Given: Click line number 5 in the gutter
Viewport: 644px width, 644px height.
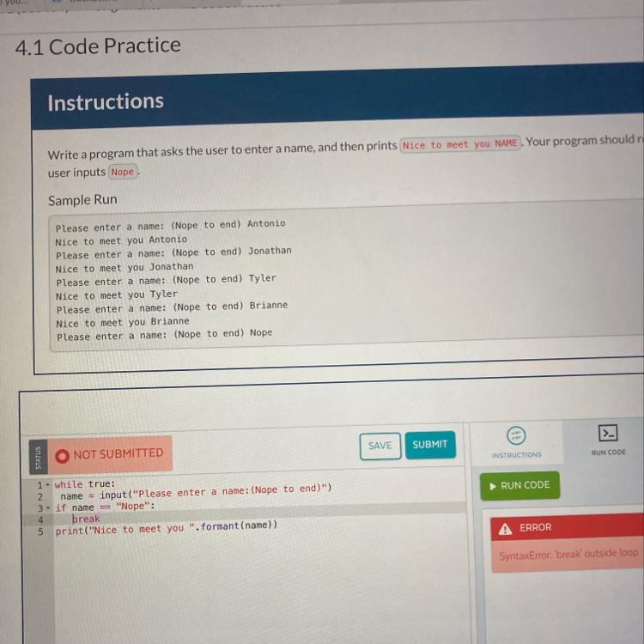Looking at the screenshot, I should [x=40, y=532].
